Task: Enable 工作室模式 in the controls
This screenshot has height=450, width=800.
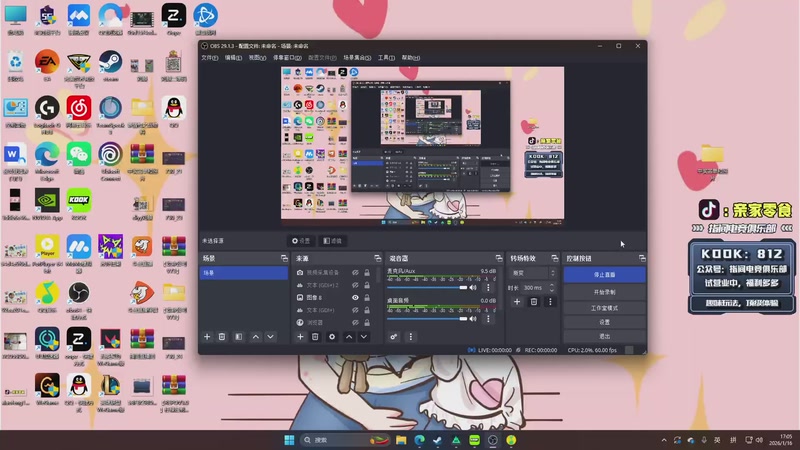Action: (x=605, y=308)
